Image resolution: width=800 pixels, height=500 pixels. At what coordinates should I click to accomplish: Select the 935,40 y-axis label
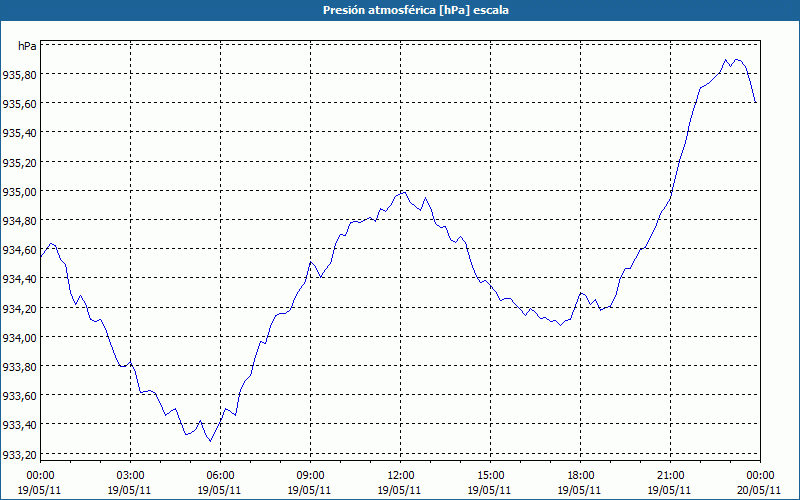point(19,133)
